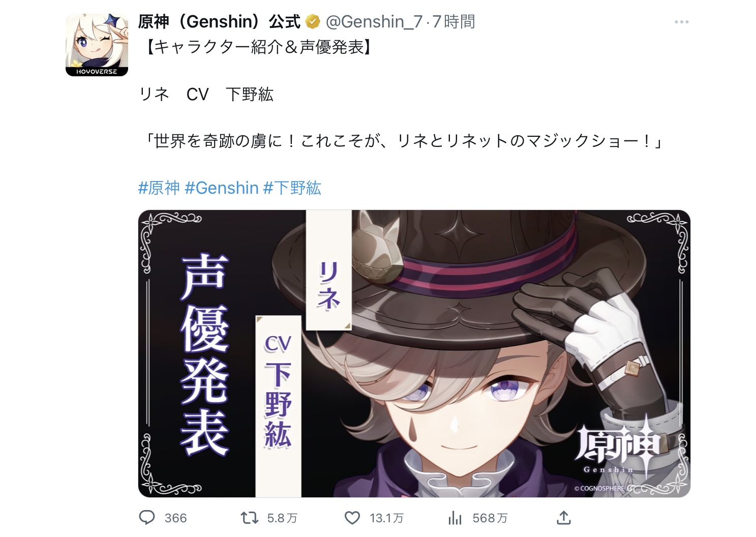This screenshot has height=537, width=756.
Task: Open the reply comment icon
Action: tap(147, 518)
